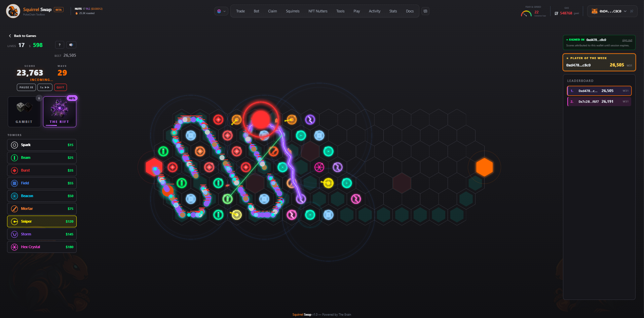Quit the game with the QUIT button
This screenshot has height=318, width=644.
tap(61, 87)
